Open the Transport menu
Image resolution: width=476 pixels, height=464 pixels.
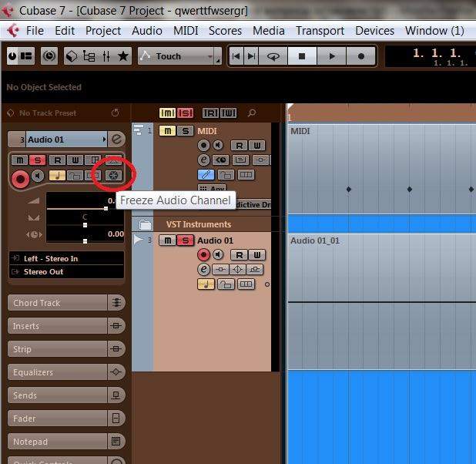[320, 31]
